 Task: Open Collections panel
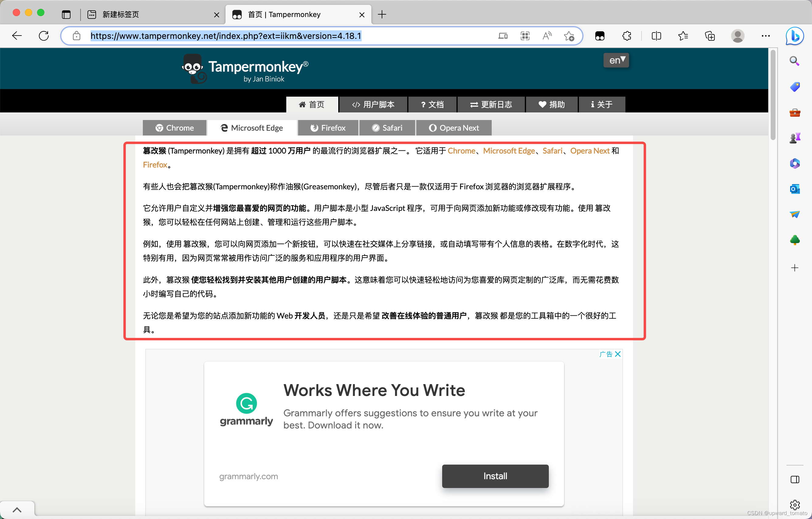tap(710, 36)
